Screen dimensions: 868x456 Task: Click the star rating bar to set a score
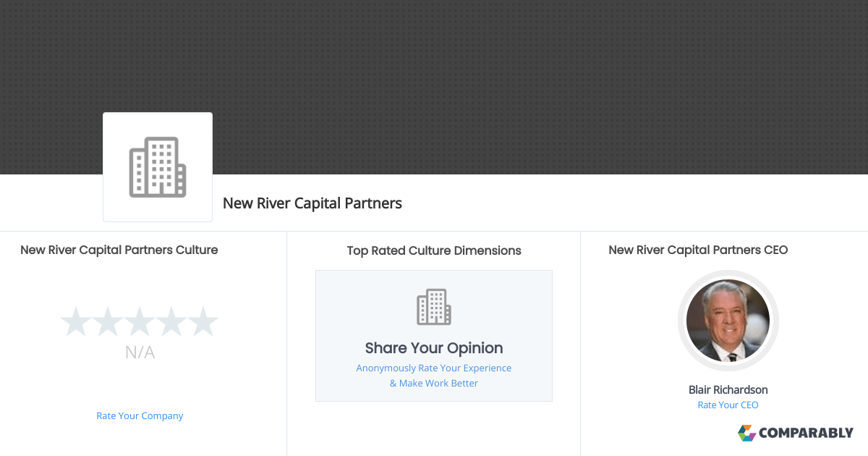pyautogui.click(x=140, y=321)
